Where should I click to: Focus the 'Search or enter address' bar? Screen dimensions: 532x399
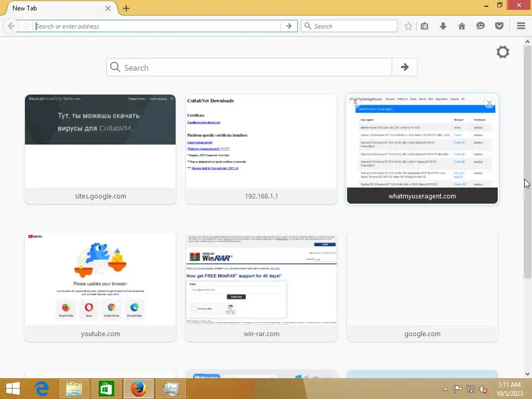pyautogui.click(x=158, y=26)
